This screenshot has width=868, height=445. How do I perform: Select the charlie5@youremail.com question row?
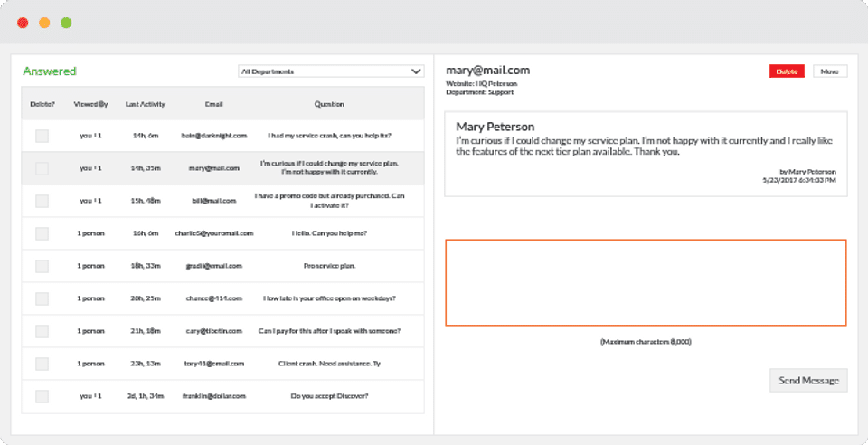click(x=329, y=233)
